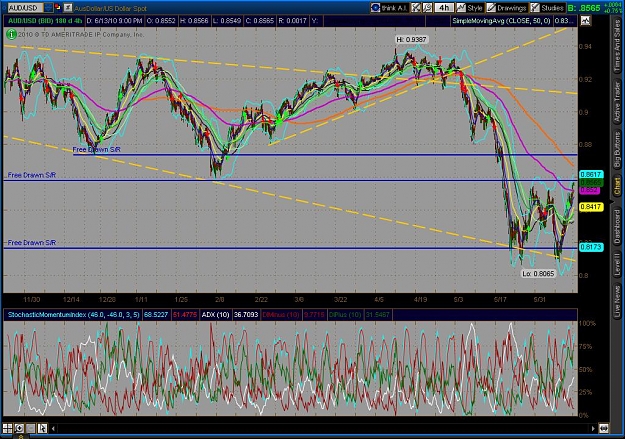Click the C: 0.8565 close value readout
625x439 pixels.
point(260,21)
